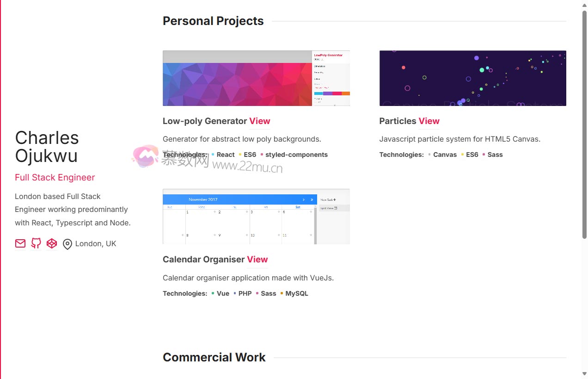Open the Particles View link
The image size is (588, 379).
click(429, 121)
